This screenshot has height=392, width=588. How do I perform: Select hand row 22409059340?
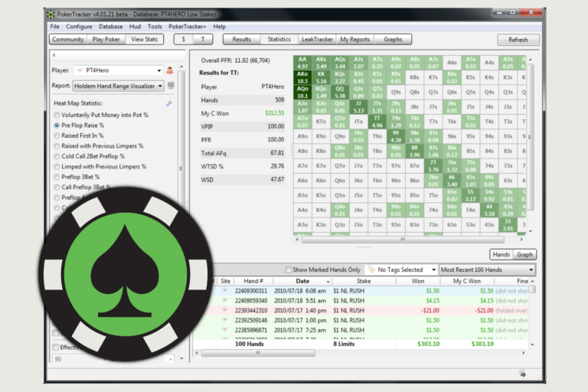[361, 300]
